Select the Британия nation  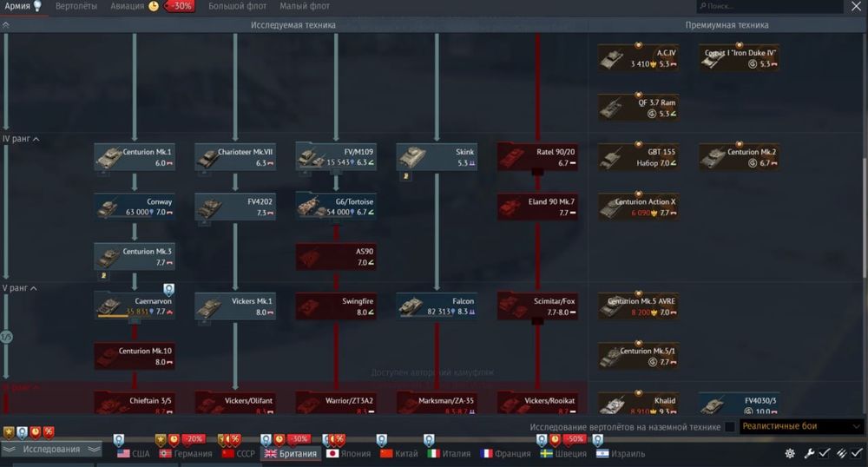point(291,454)
